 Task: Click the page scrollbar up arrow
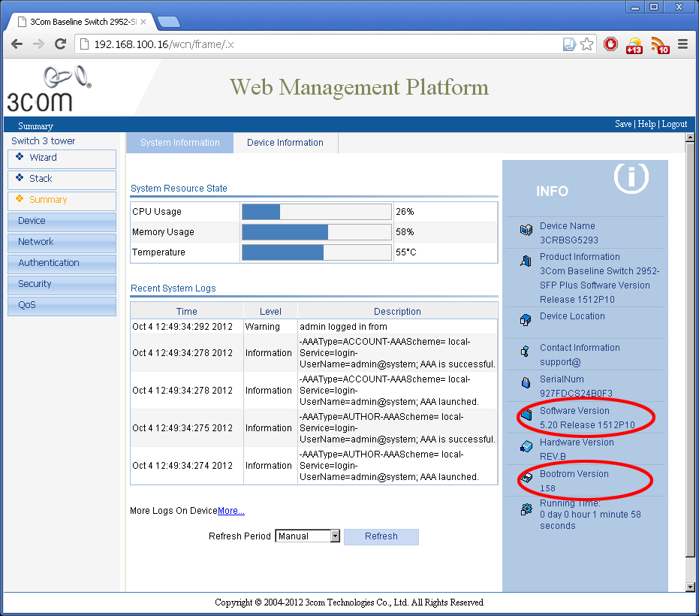pos(690,137)
